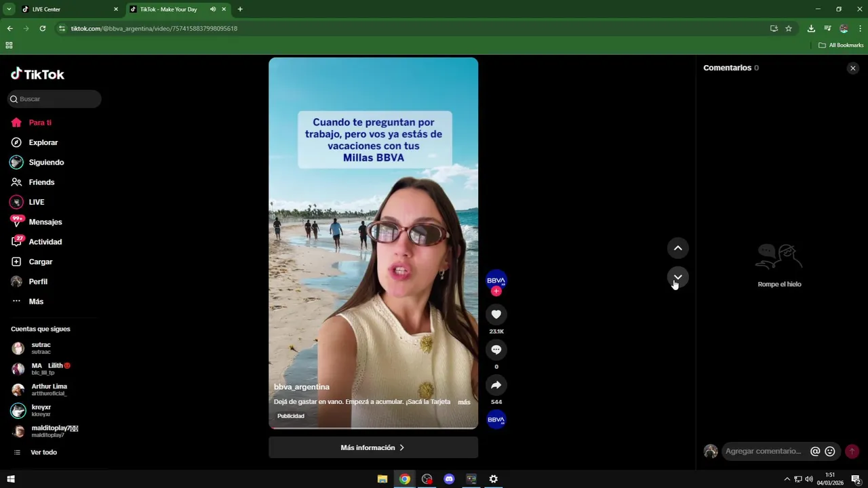Open a new browser tab
868x488 pixels.
(x=240, y=9)
